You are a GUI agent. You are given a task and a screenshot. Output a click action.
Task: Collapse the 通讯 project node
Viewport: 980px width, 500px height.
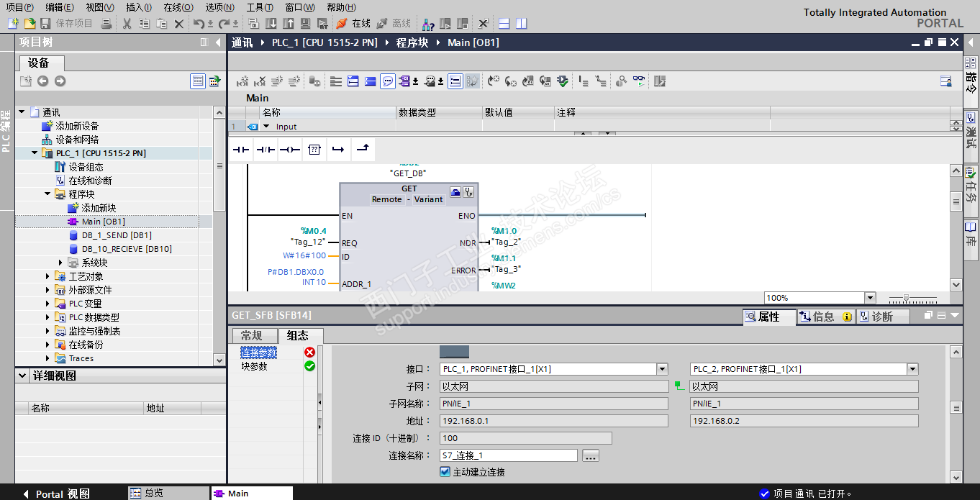(x=22, y=112)
